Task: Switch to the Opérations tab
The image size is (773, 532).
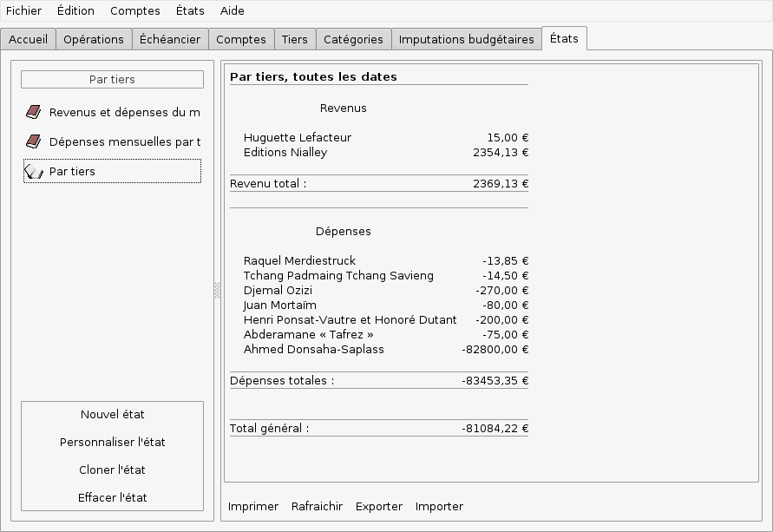Action: [x=94, y=39]
